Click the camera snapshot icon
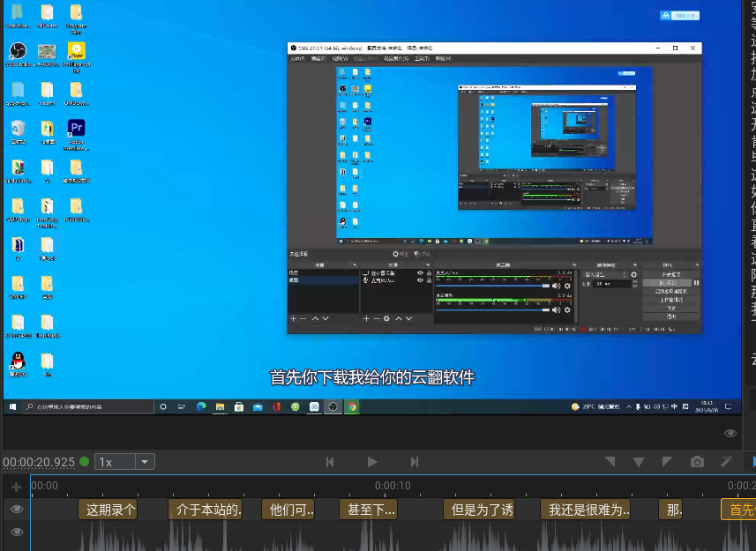Image resolution: width=756 pixels, height=551 pixels. click(697, 462)
